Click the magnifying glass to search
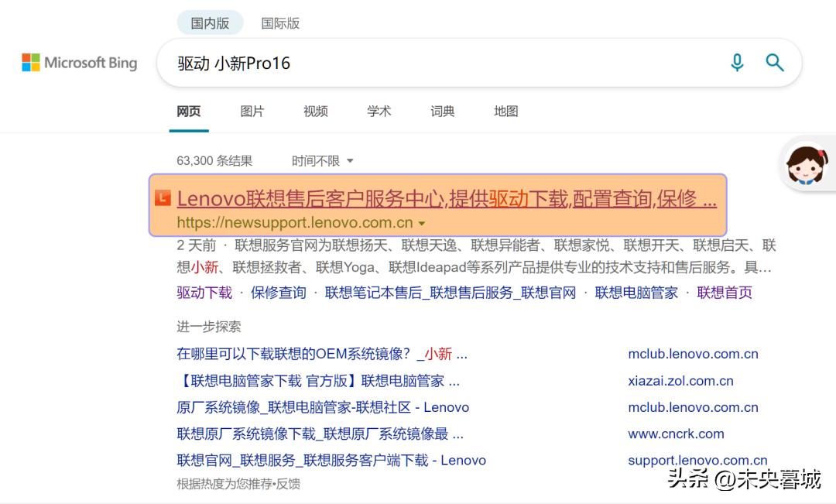836x504 pixels. click(775, 63)
